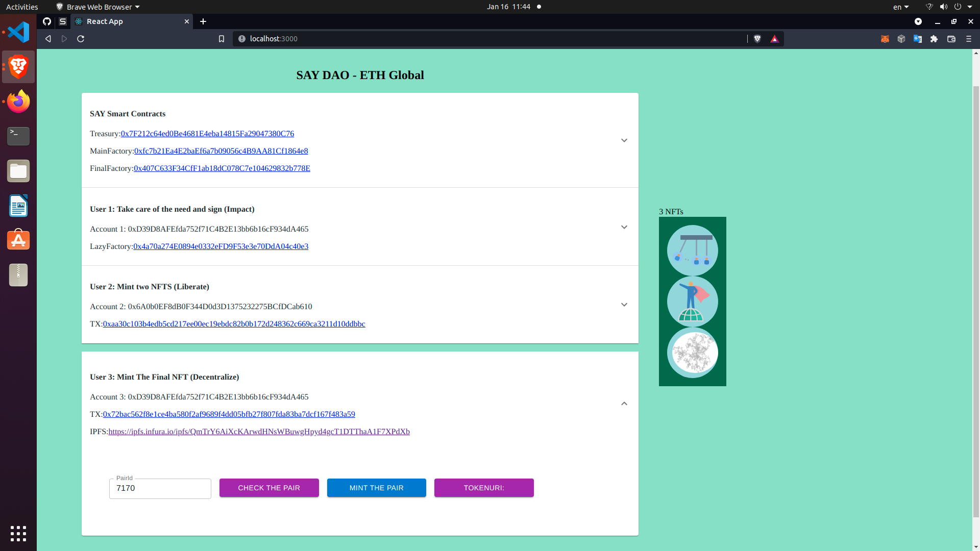Toggle the User 2 Liberate section
Viewport: 980px width, 551px height.
pyautogui.click(x=624, y=305)
